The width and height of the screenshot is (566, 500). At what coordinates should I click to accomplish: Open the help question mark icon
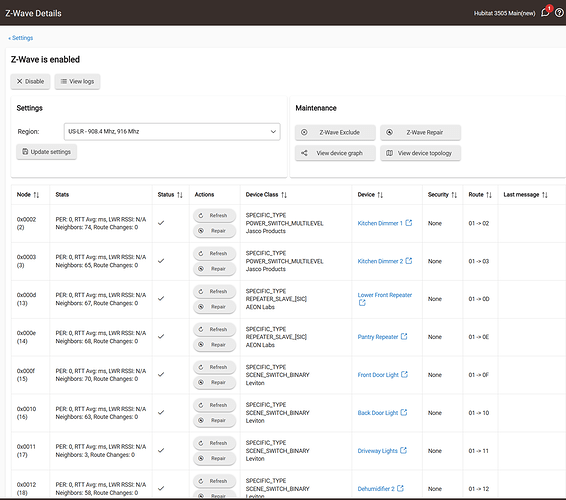click(559, 13)
